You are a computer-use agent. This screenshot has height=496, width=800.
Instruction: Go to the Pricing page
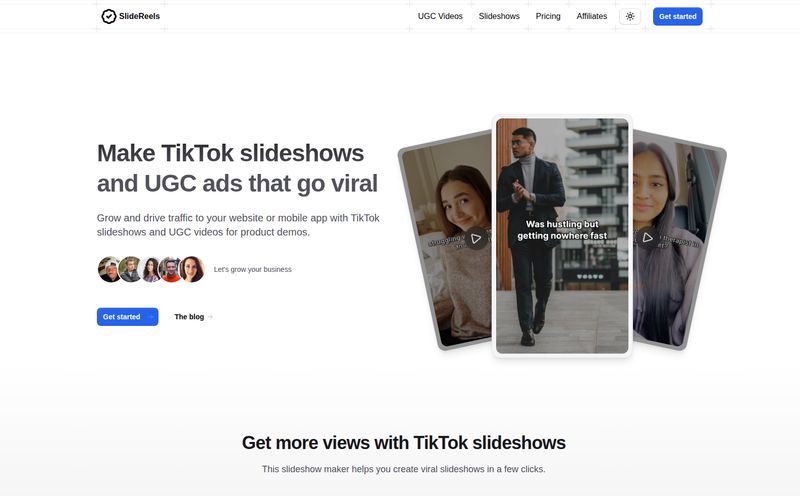point(548,16)
